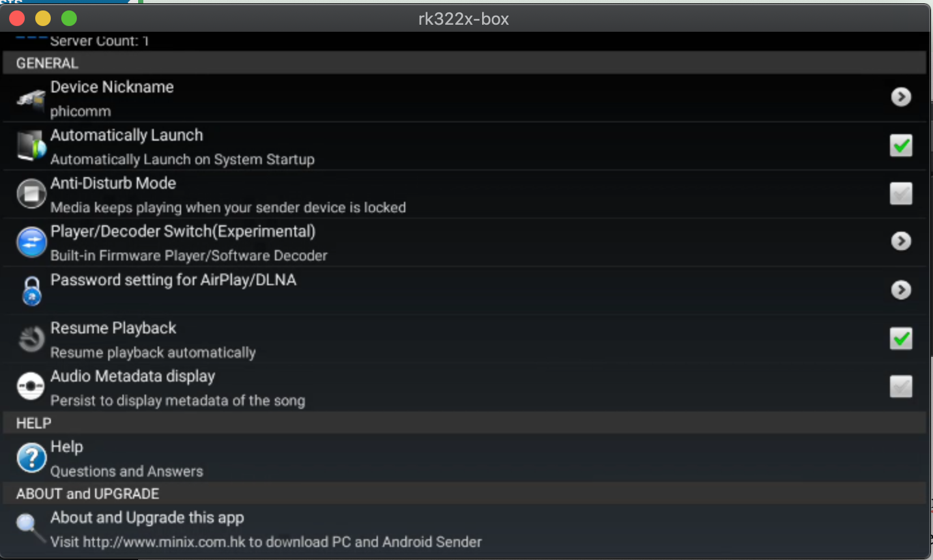Click the Automatically Launch icon

(31, 147)
